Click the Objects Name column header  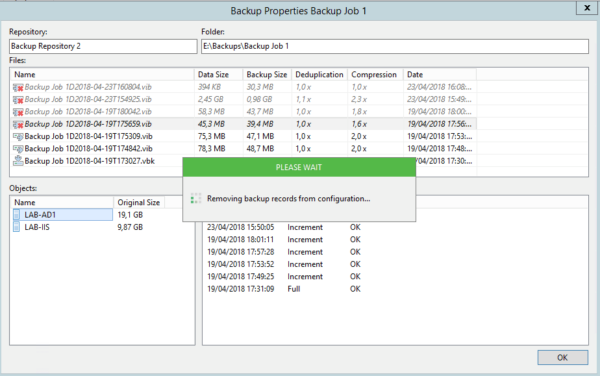(x=63, y=202)
